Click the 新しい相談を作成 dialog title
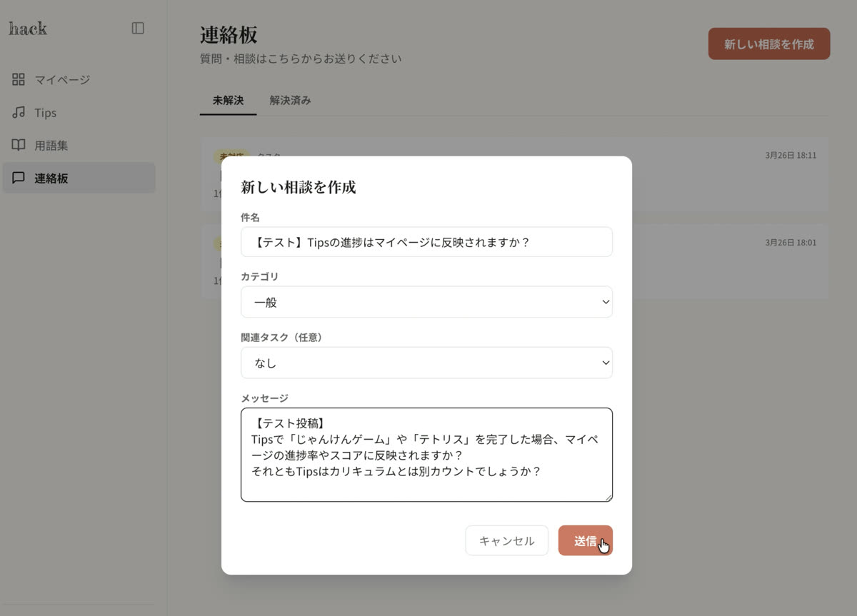Viewport: 857px width, 616px height. click(x=299, y=188)
